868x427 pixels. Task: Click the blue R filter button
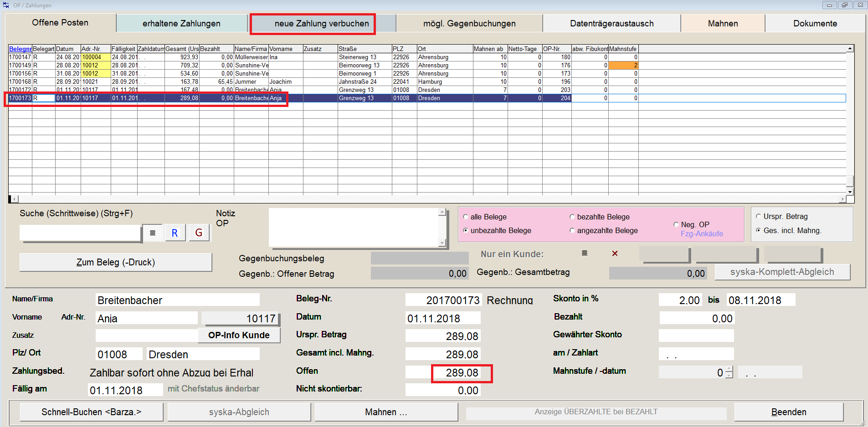175,233
